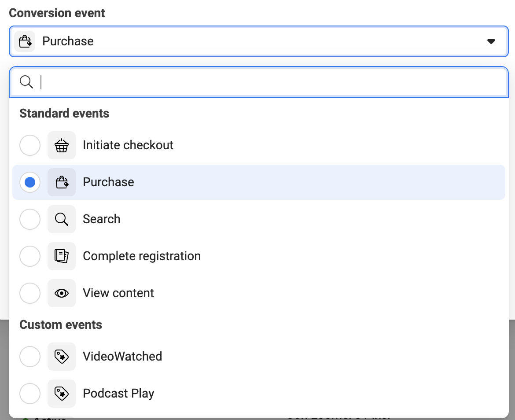The width and height of the screenshot is (515, 420).
Task: Click the shopping bag icon beside Purchase option
Action: [x=62, y=182]
